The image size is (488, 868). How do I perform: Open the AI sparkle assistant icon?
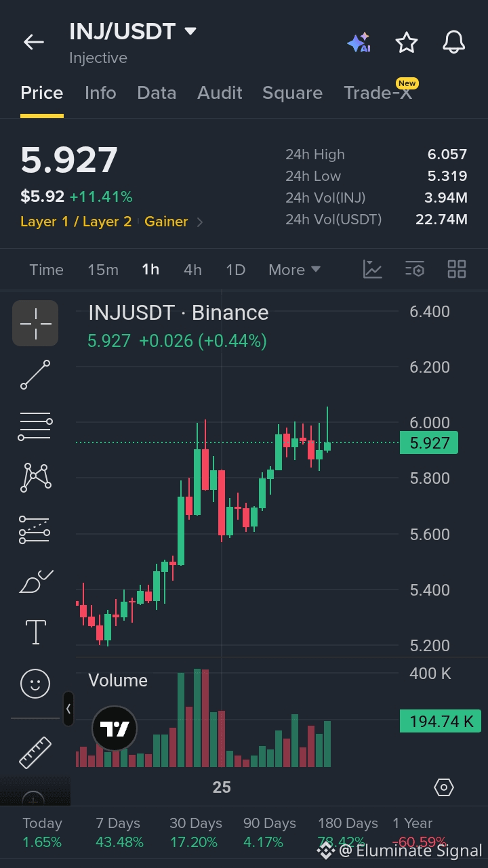coord(359,43)
